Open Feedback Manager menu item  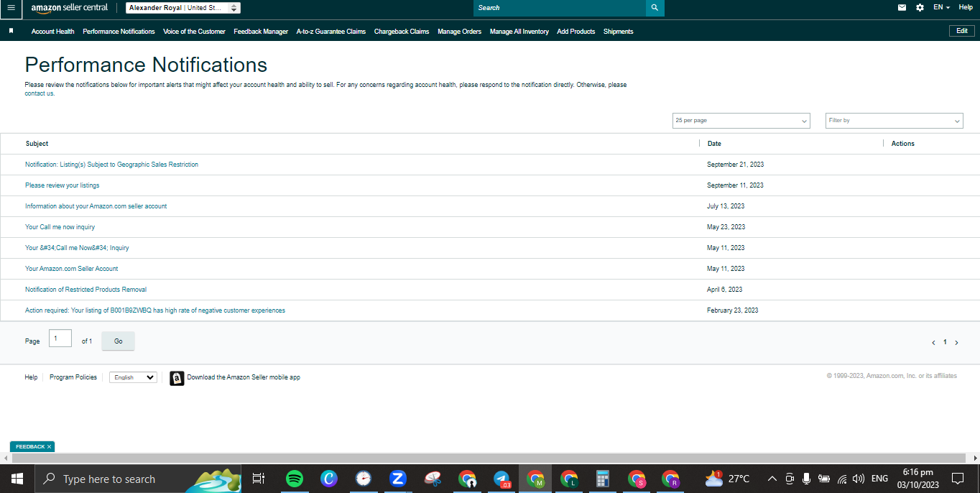(261, 32)
